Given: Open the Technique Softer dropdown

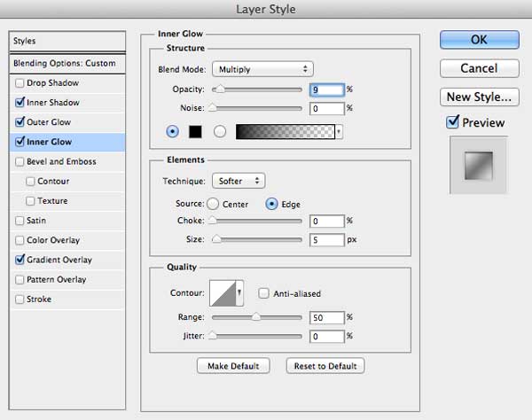Looking at the screenshot, I should click(x=239, y=181).
